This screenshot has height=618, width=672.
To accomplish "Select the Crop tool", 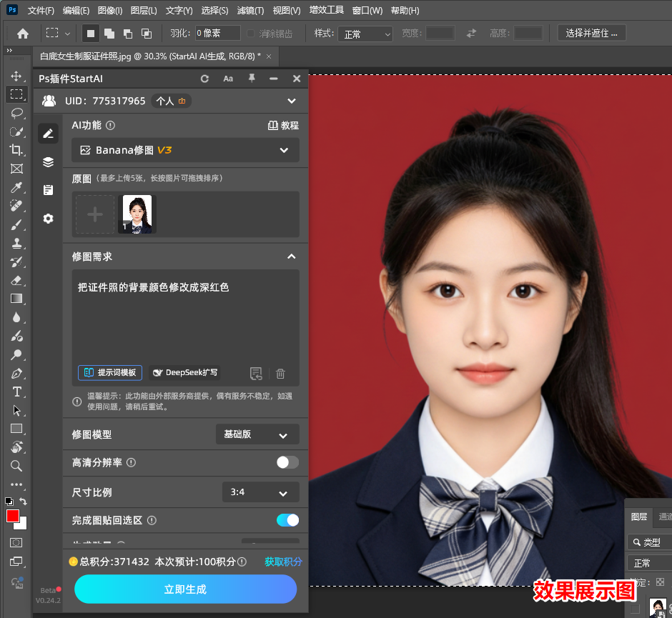I will (x=16, y=150).
